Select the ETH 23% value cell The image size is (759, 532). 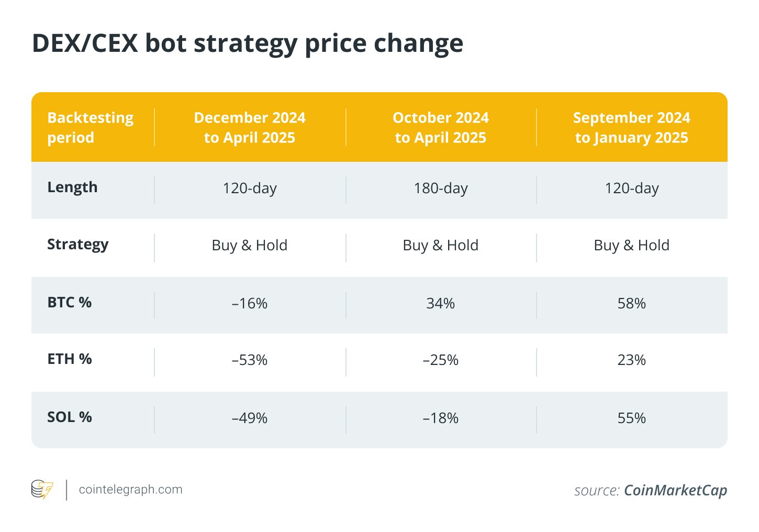tap(631, 360)
